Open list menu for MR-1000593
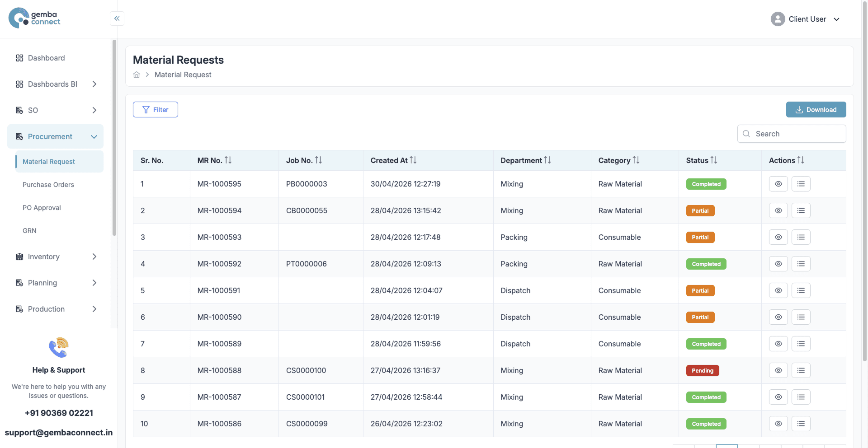 click(x=801, y=237)
